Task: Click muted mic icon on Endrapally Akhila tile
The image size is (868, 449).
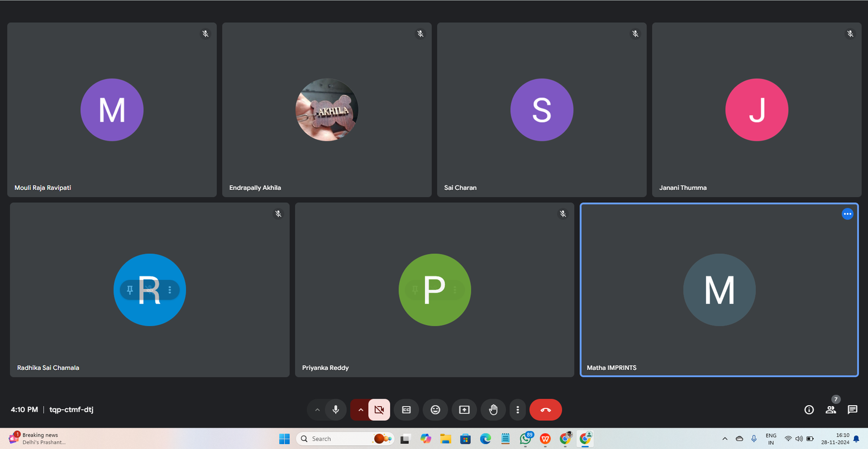Action: click(x=420, y=34)
